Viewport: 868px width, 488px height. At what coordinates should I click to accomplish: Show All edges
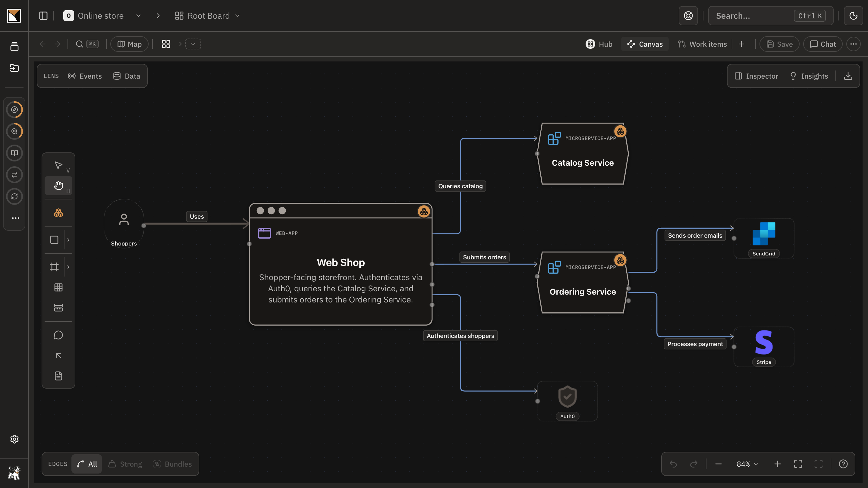[87, 464]
